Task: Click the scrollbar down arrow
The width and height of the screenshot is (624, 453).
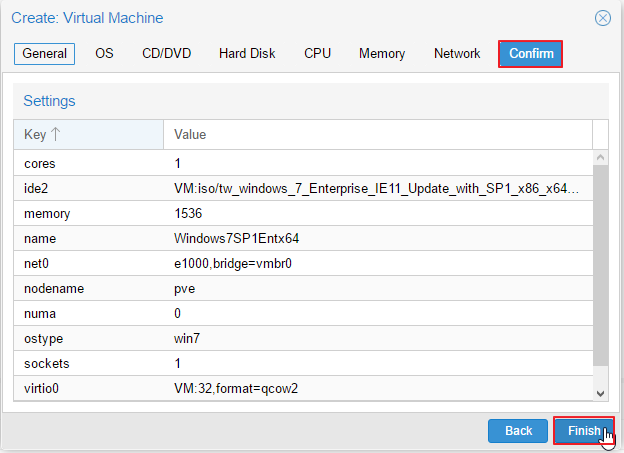Action: coord(601,394)
